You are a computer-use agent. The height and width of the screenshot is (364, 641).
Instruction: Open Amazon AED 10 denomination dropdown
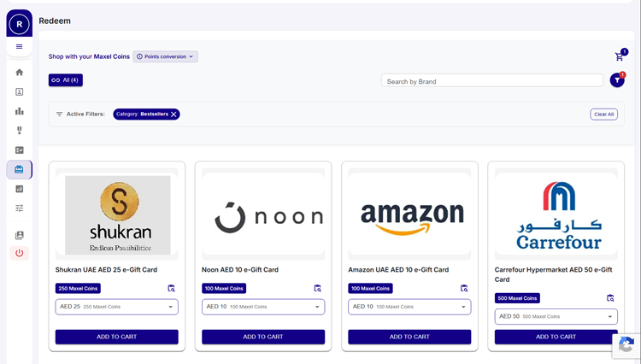pyautogui.click(x=409, y=307)
